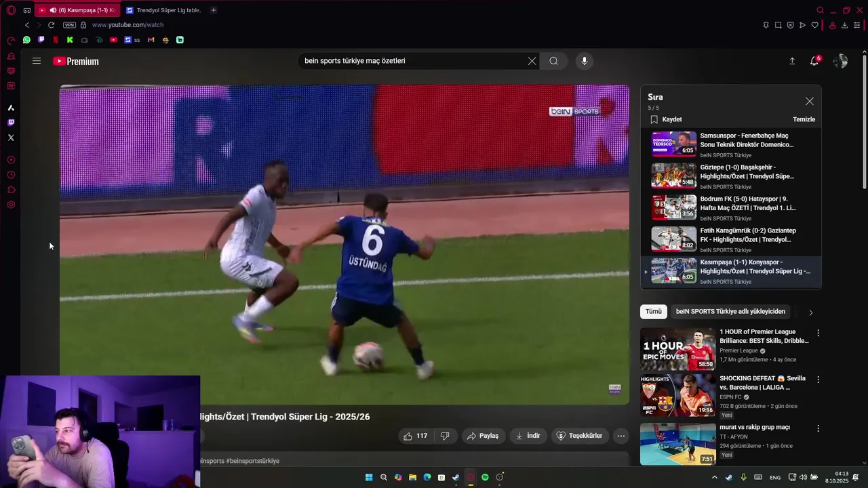Close the Sıra queue panel
The image size is (868, 488).
810,101
